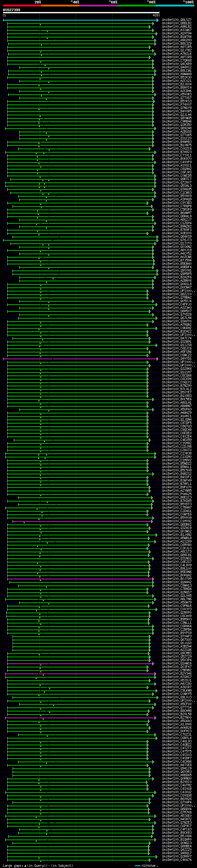Select hit label UniRef100_B7LVL2
This screenshot has height=868, width=197.
click(x=177, y=389)
